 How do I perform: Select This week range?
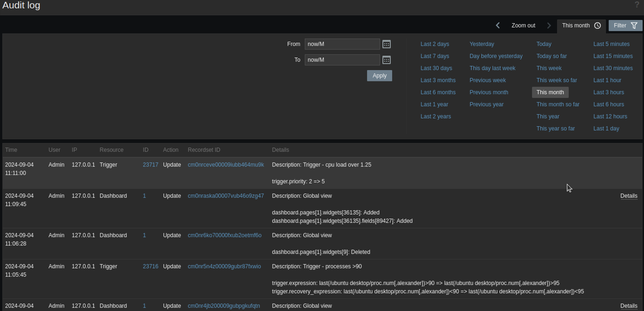pyautogui.click(x=549, y=68)
